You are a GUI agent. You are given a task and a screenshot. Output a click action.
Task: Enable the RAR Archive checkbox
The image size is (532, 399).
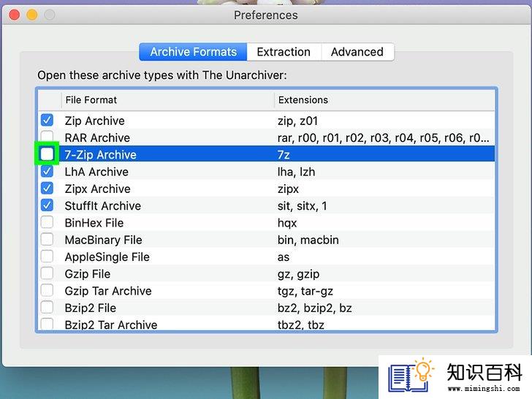47,137
